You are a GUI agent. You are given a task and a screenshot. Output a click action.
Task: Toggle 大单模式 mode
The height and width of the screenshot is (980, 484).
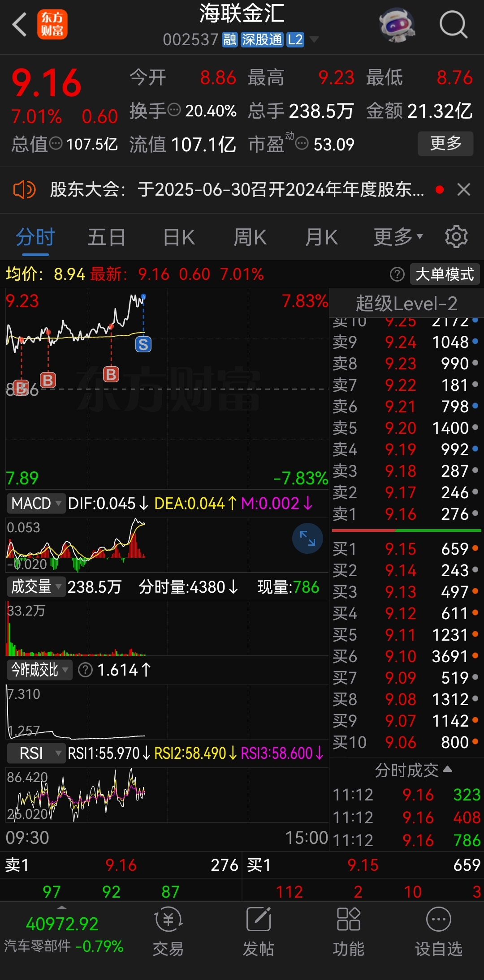[445, 274]
